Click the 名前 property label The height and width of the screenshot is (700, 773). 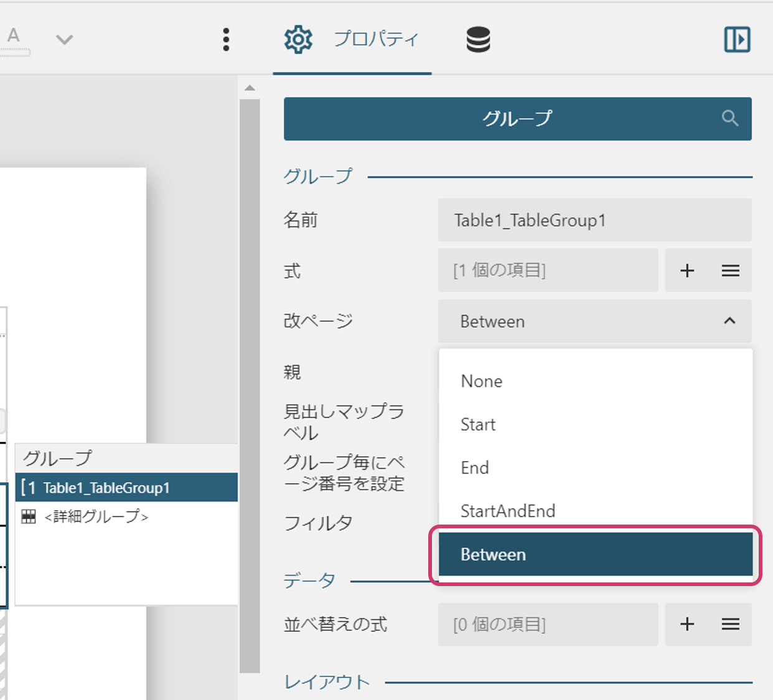(x=301, y=220)
